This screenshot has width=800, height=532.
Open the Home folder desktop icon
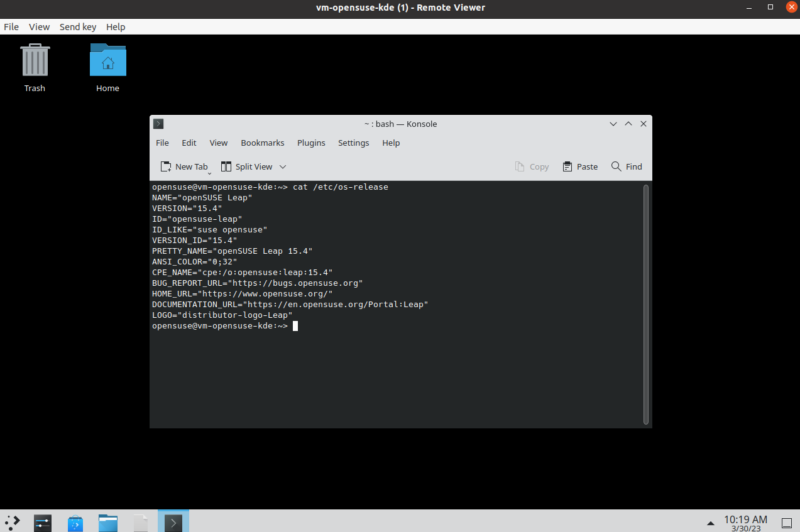[108, 67]
